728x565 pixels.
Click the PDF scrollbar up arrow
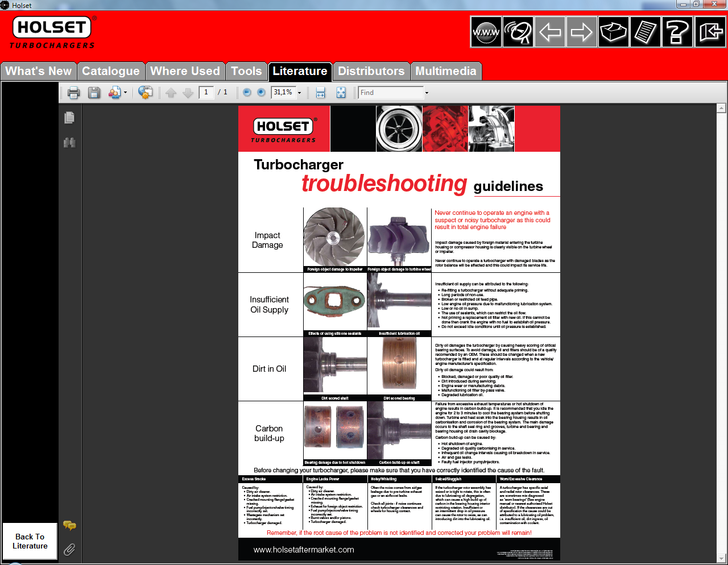coord(721,108)
